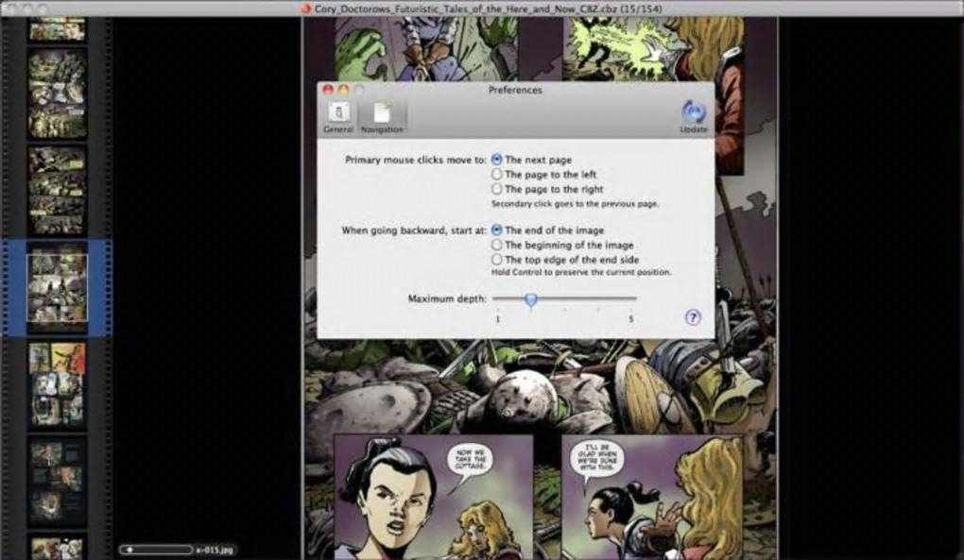Open help with the question mark button
Screen dimensions: 964x560
tap(693, 317)
